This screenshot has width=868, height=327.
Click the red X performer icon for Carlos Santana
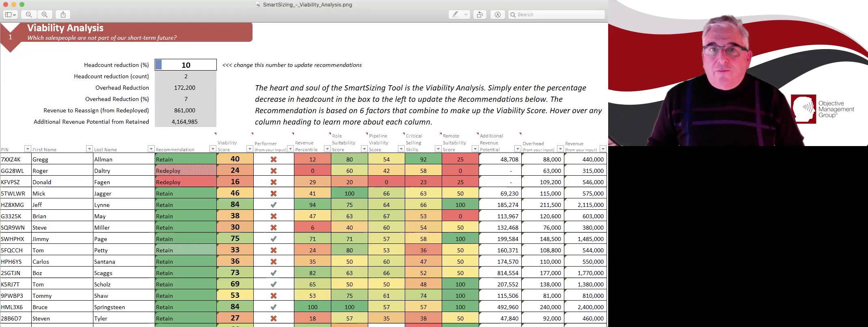(x=274, y=262)
